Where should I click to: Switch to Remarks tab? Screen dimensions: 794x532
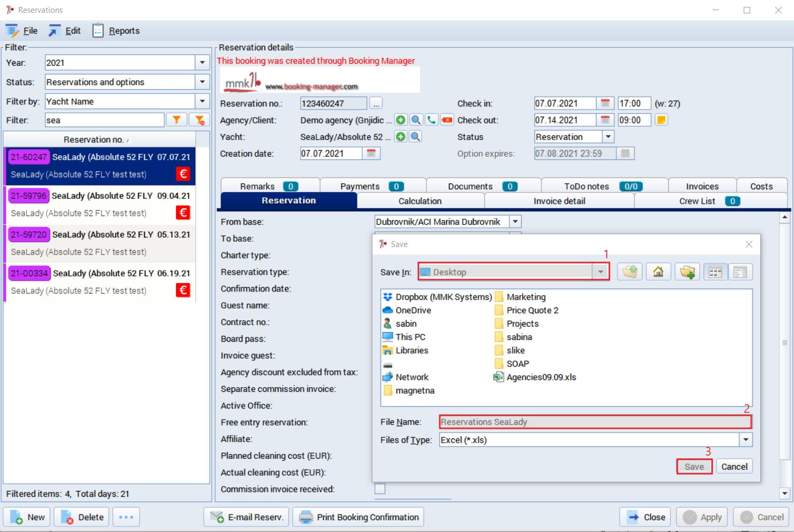[270, 186]
